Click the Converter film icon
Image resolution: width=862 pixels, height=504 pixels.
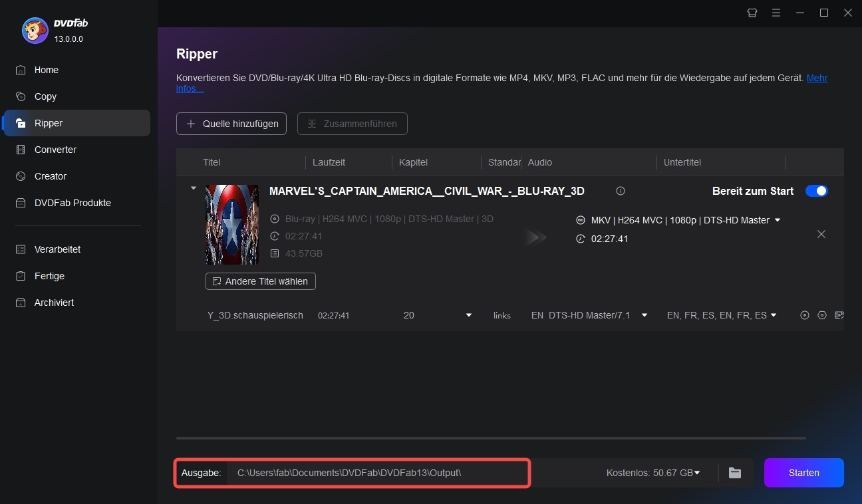[21, 150]
